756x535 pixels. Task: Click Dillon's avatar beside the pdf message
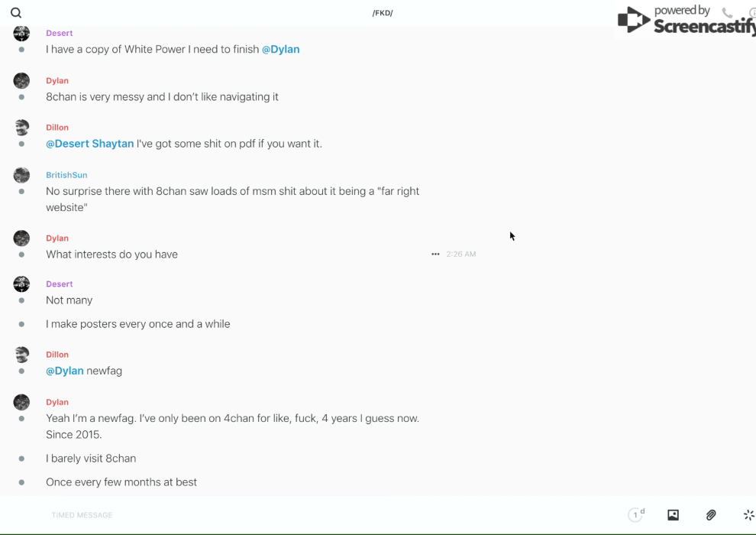21,128
